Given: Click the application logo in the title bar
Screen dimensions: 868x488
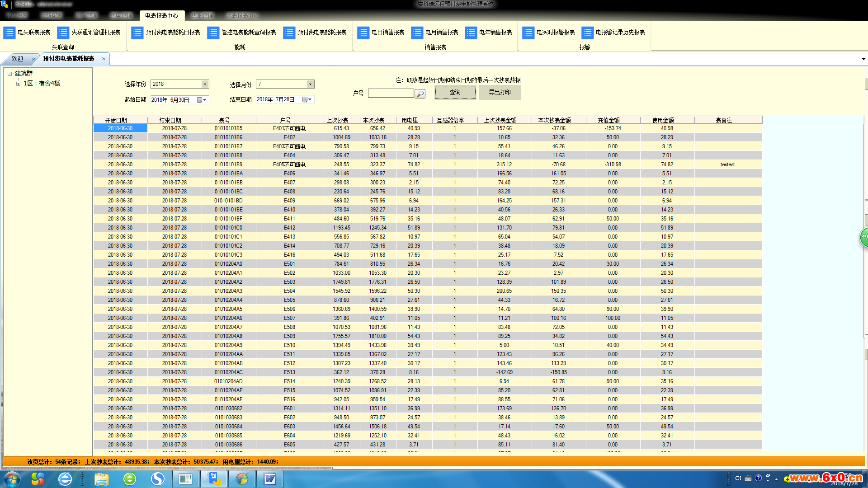Looking at the screenshot, I should [x=5, y=4].
